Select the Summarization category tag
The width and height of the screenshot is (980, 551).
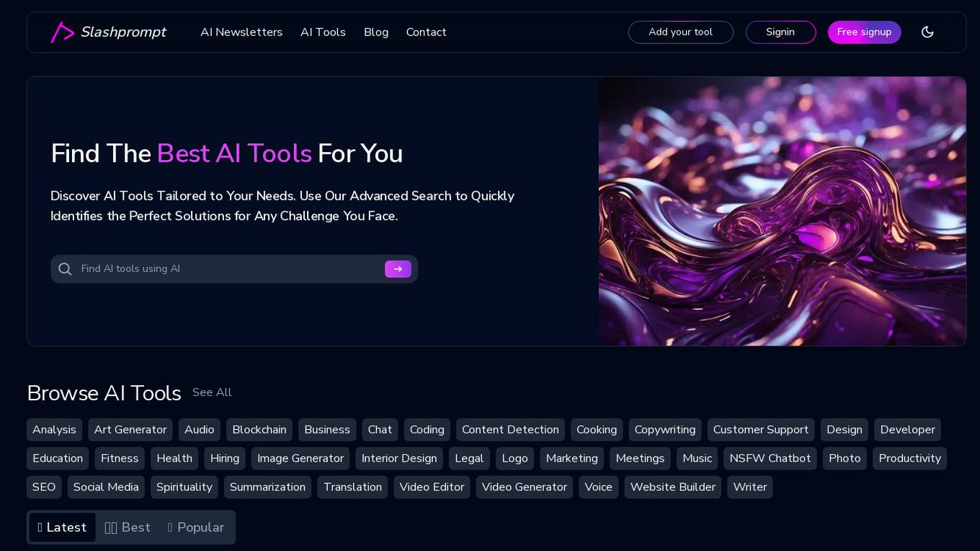pos(267,488)
